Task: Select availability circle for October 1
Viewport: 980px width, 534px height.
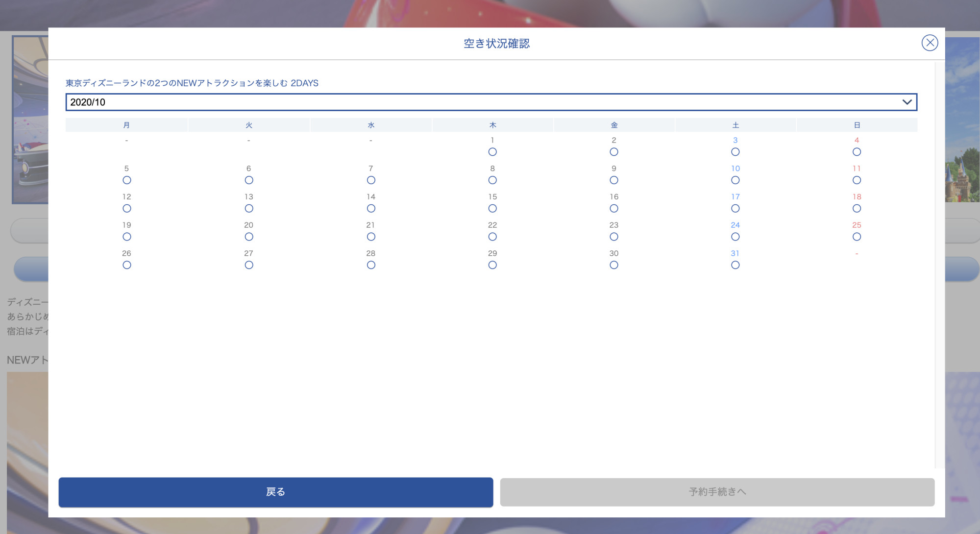Action: (x=492, y=152)
